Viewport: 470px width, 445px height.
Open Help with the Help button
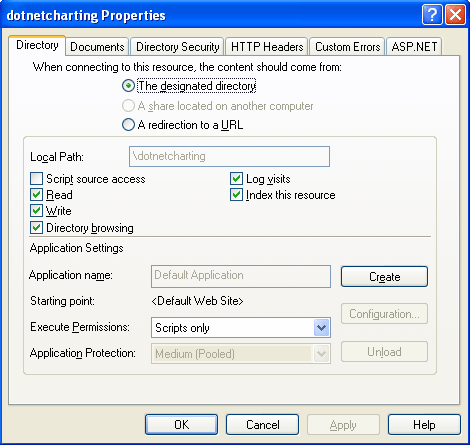(x=424, y=425)
